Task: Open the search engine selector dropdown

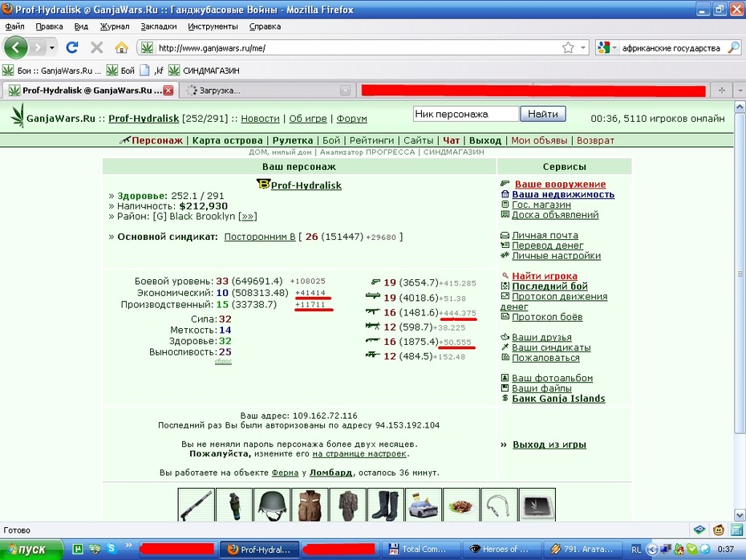Action: tap(614, 47)
